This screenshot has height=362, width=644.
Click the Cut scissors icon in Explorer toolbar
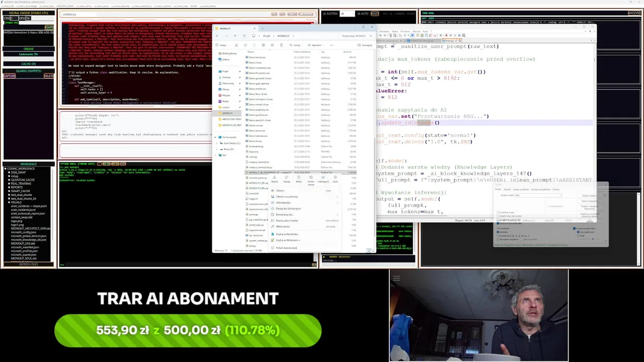[236, 45]
